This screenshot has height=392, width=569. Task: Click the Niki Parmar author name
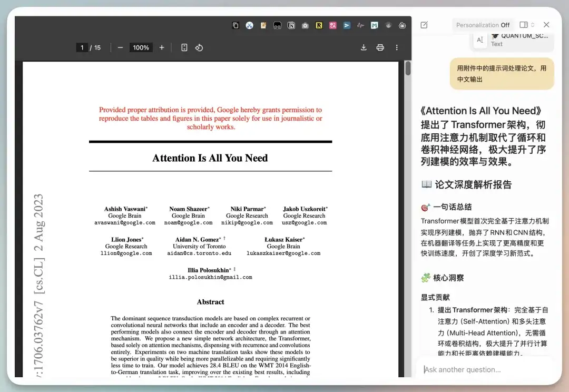(247, 209)
